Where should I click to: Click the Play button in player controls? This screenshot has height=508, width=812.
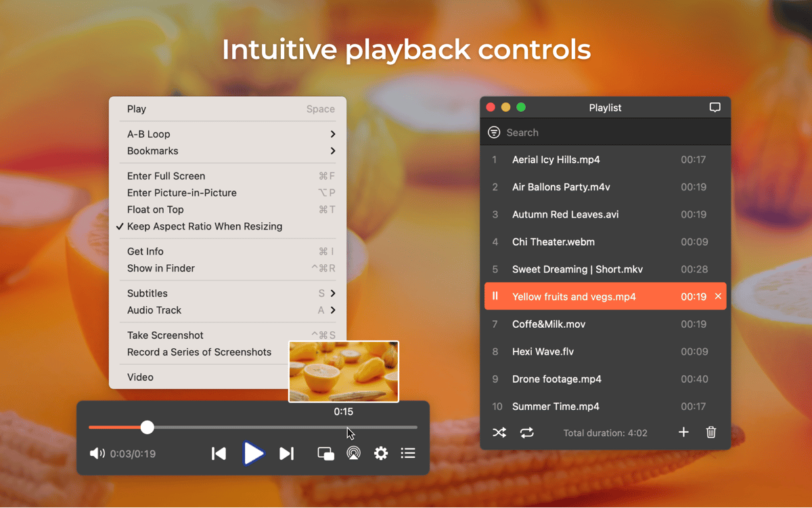(253, 453)
